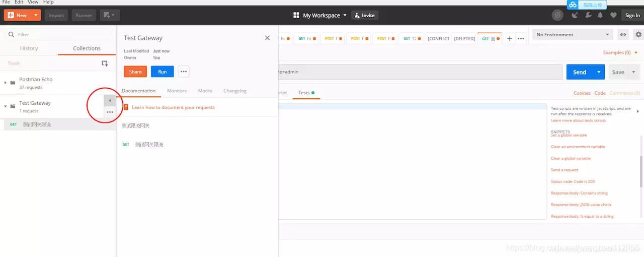Click the Invite button
644x257 pixels.
pos(365,15)
